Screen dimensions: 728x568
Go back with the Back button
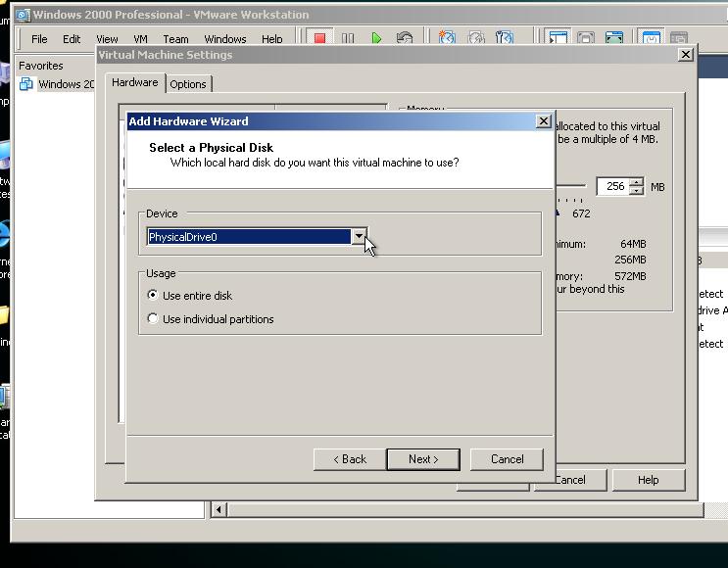[350, 458]
